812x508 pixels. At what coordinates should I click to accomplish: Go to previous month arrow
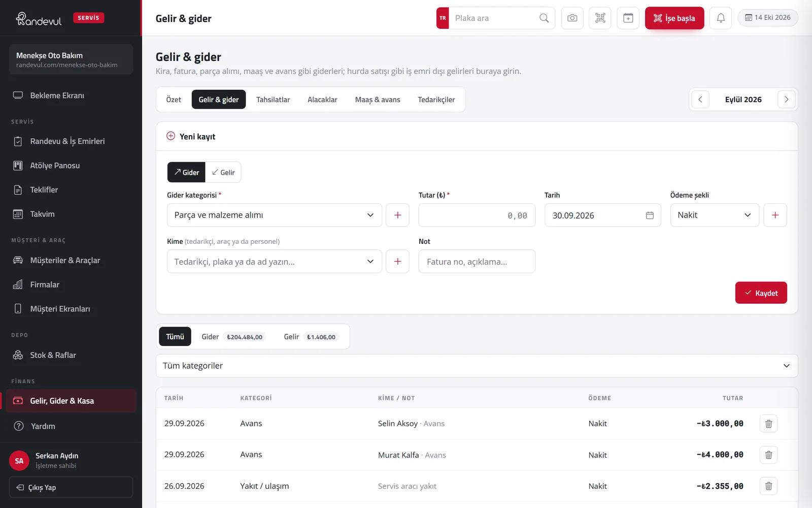pyautogui.click(x=700, y=100)
